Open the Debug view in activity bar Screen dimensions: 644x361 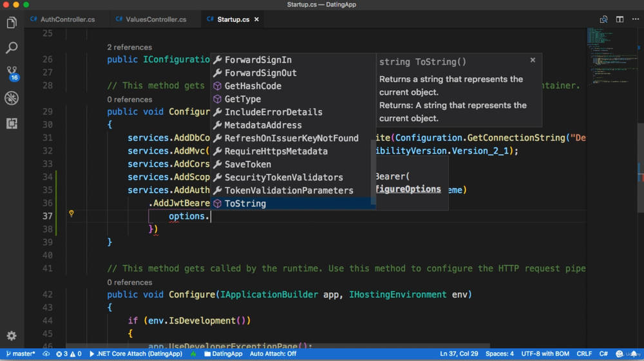12,98
